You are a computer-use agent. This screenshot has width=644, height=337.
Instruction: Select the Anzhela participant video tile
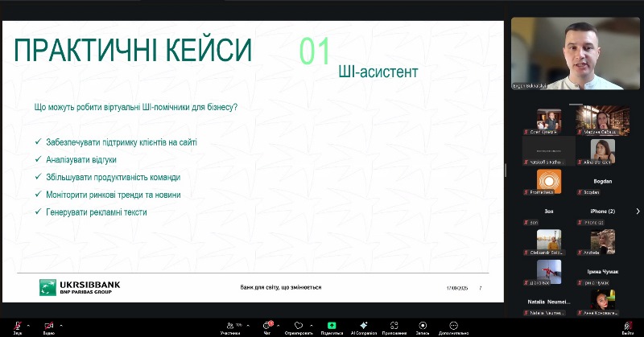pos(602,242)
